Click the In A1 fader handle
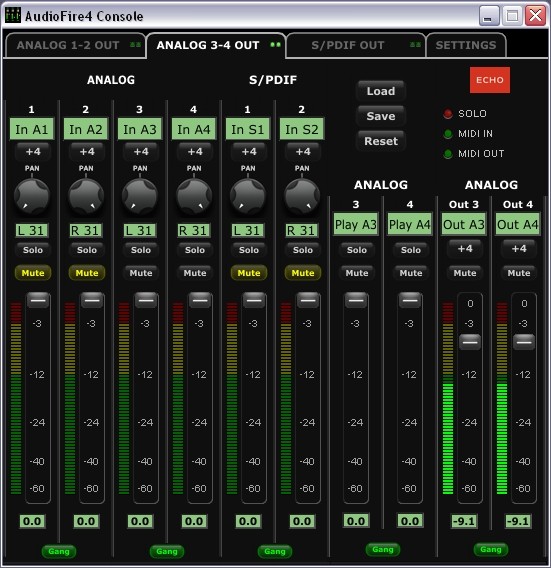Viewport: 551px width, 568px height. click(x=38, y=300)
